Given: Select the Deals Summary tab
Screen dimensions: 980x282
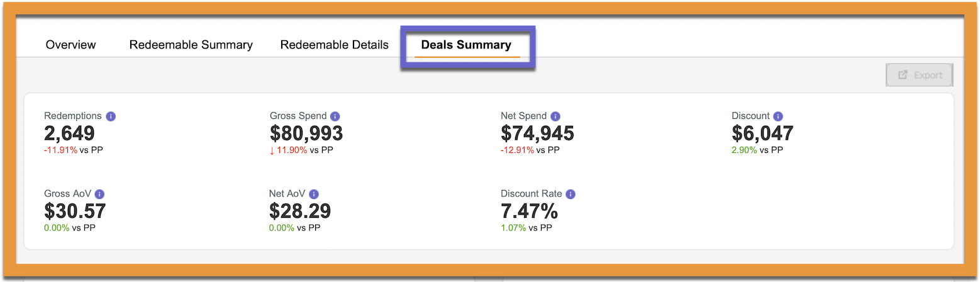Looking at the screenshot, I should pos(466,45).
